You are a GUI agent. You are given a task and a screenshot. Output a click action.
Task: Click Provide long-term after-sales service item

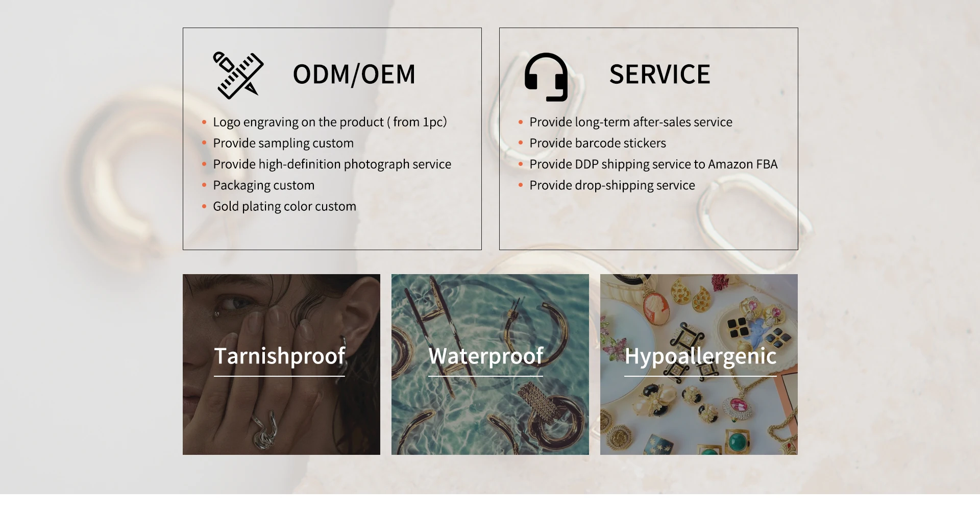(x=631, y=122)
